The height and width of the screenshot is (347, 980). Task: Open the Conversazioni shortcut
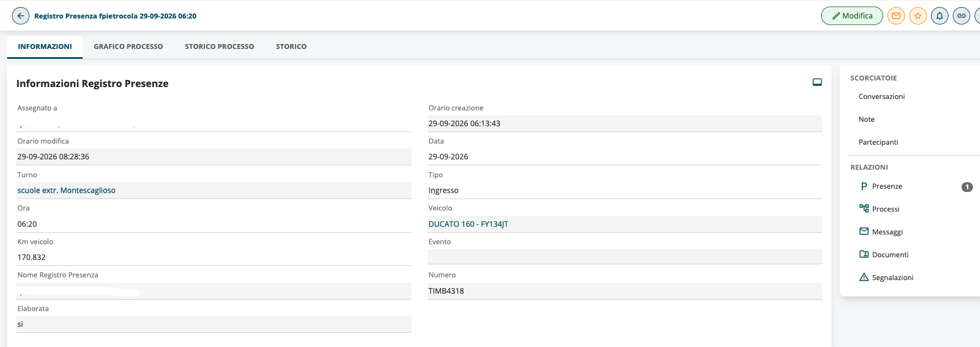[x=882, y=96]
